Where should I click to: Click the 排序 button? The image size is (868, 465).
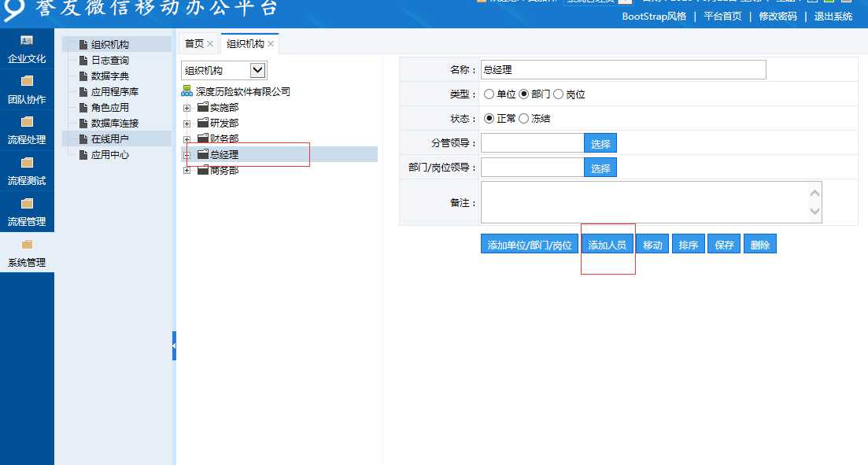pyautogui.click(x=688, y=244)
